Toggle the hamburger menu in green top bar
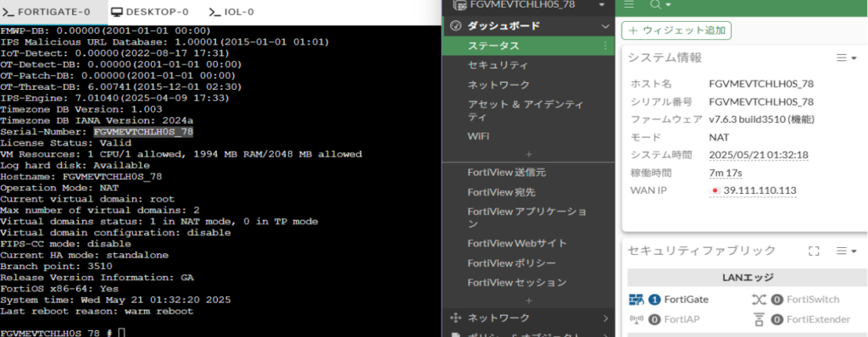The image size is (868, 337). coord(628,4)
